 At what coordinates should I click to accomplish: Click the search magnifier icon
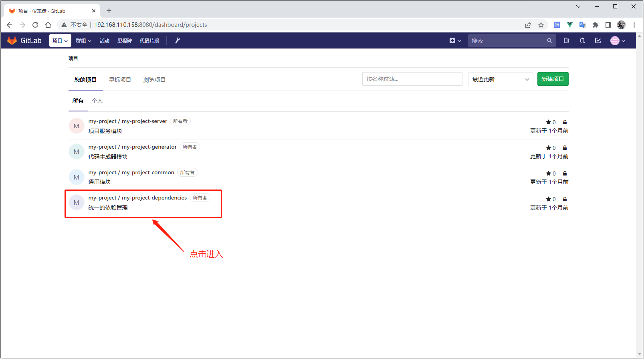coord(549,40)
